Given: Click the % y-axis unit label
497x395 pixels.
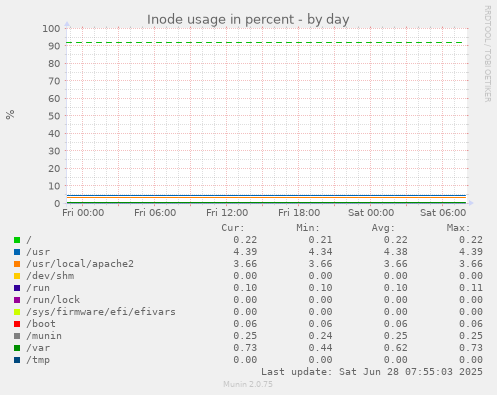Looking at the screenshot, I should [x=10, y=114].
